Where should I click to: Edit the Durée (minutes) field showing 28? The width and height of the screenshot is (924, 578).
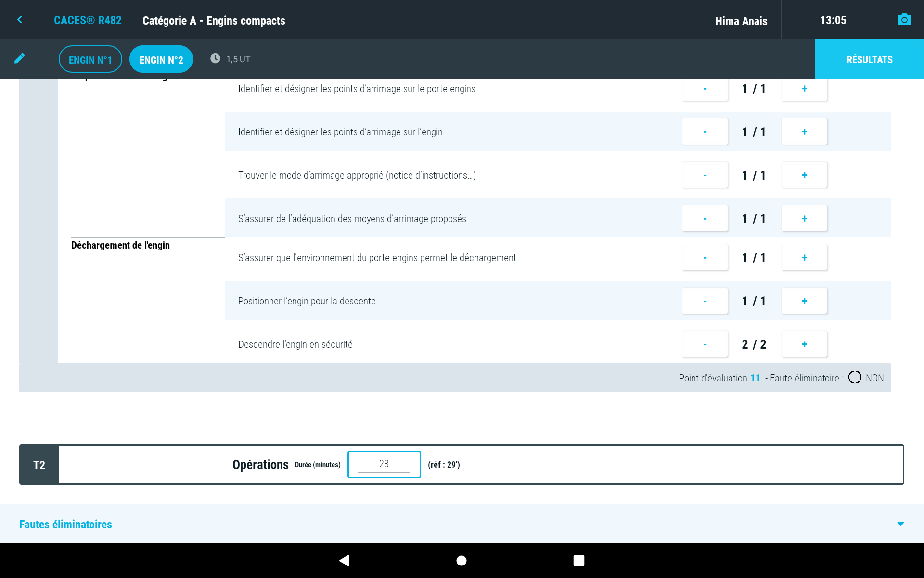[384, 464]
